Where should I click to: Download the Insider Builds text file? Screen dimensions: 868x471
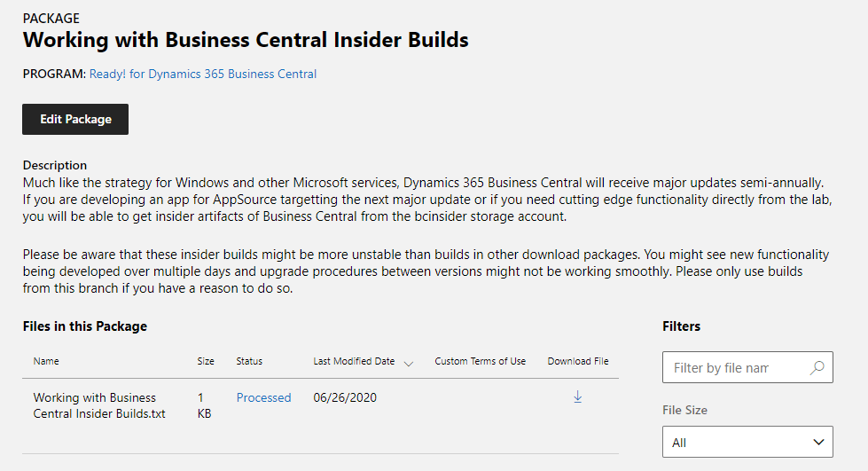pos(577,397)
